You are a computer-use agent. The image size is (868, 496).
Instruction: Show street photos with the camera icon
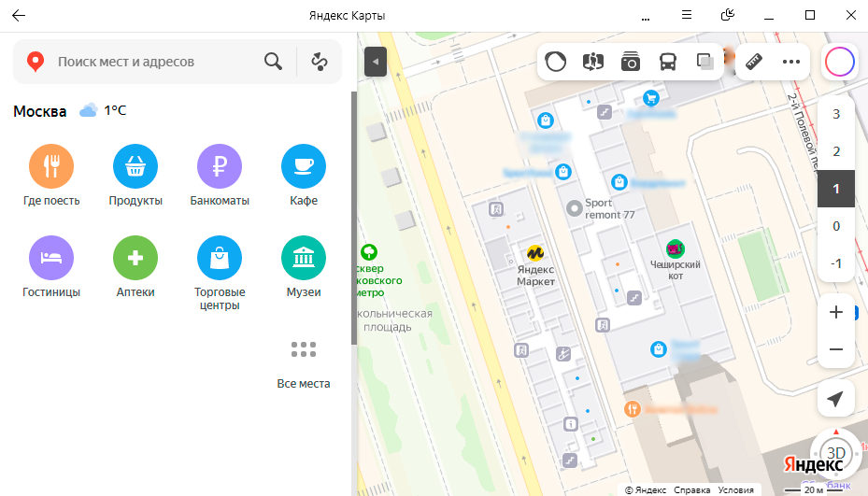coord(631,63)
